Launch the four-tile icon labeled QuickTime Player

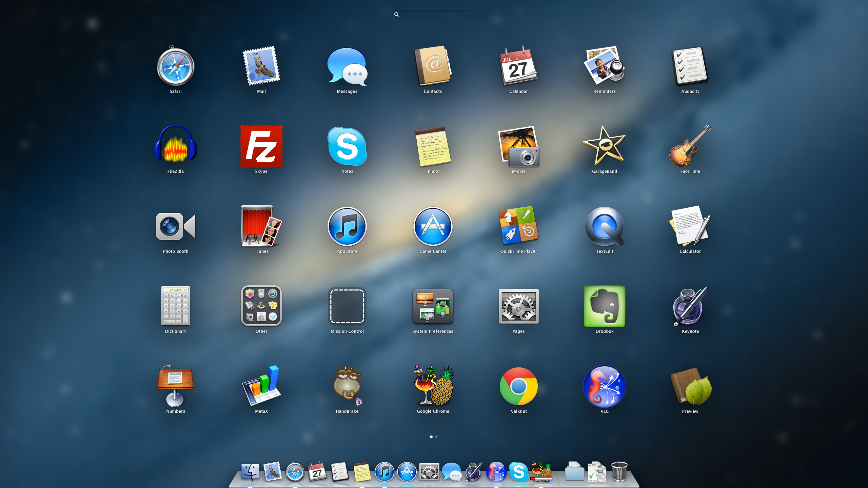(519, 225)
